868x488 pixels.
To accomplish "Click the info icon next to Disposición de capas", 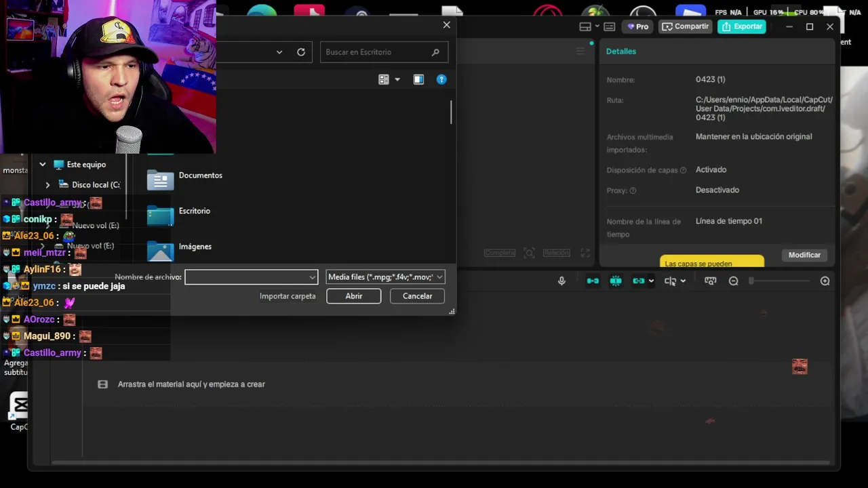I will point(683,170).
